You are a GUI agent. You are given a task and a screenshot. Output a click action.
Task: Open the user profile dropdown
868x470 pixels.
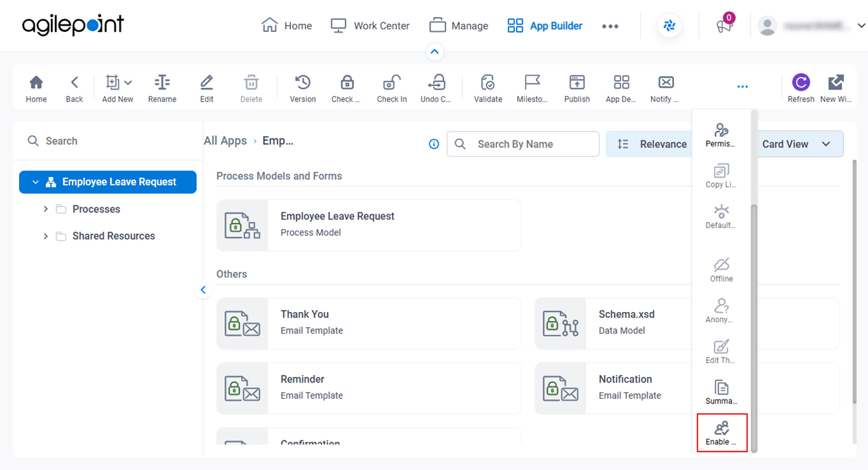(x=812, y=26)
